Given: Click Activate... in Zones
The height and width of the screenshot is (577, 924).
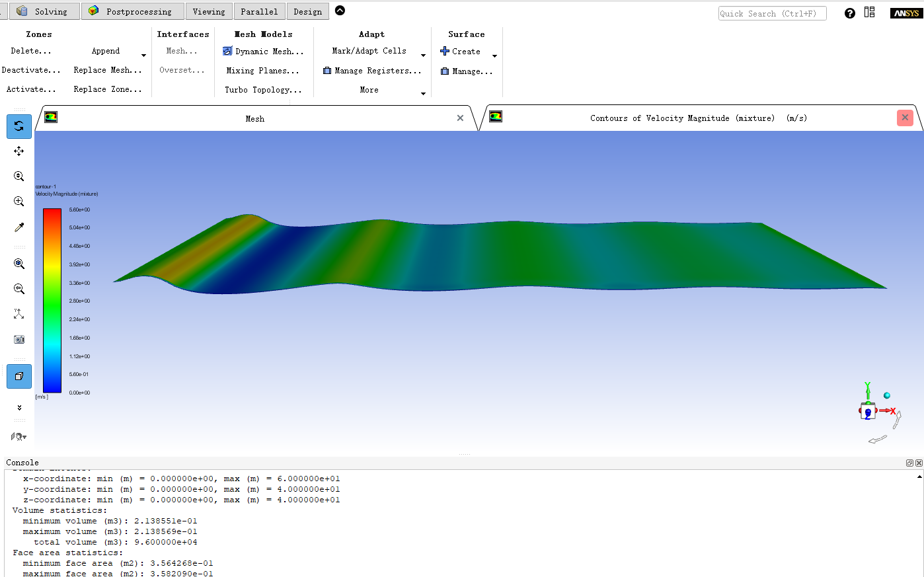Looking at the screenshot, I should (31, 89).
